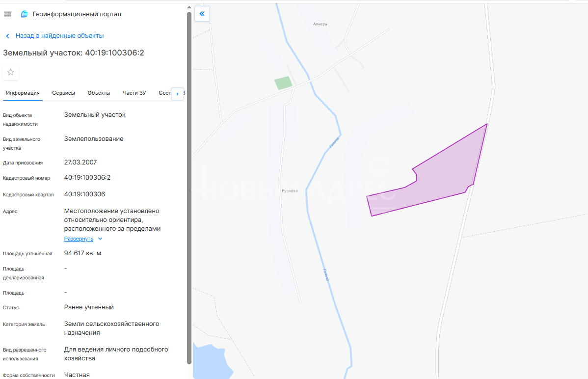Open the hamburger main menu

pyautogui.click(x=7, y=14)
